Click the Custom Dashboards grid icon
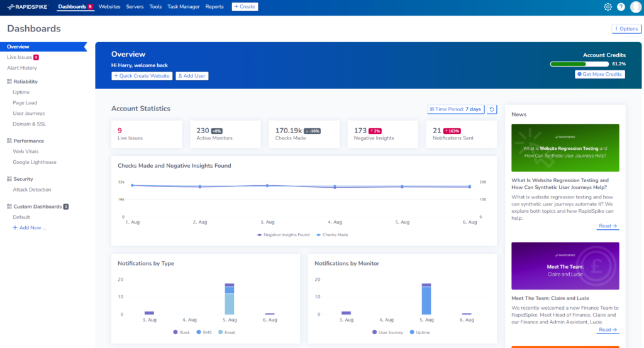The width and height of the screenshot is (644, 348). [x=9, y=207]
